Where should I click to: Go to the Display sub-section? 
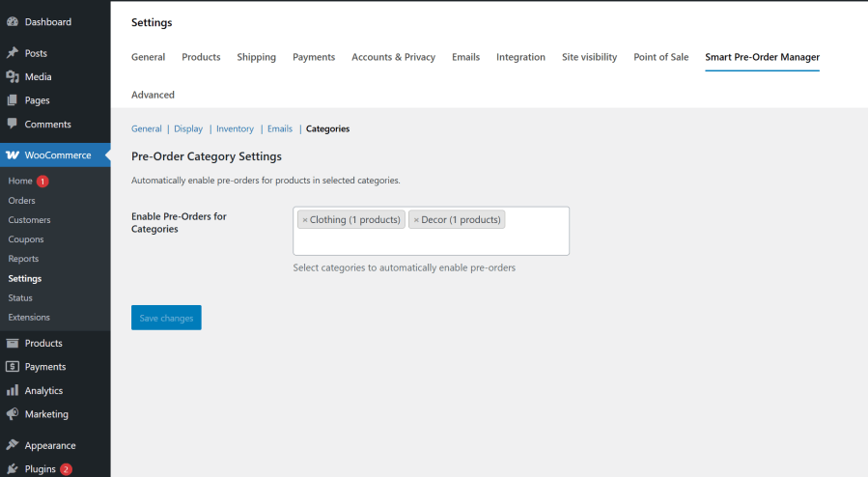188,128
